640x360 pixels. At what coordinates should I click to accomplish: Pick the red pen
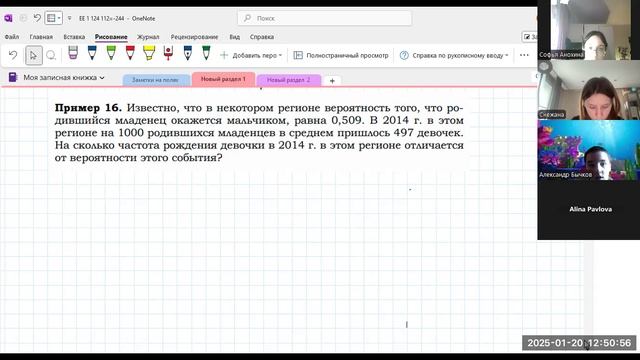(130, 53)
